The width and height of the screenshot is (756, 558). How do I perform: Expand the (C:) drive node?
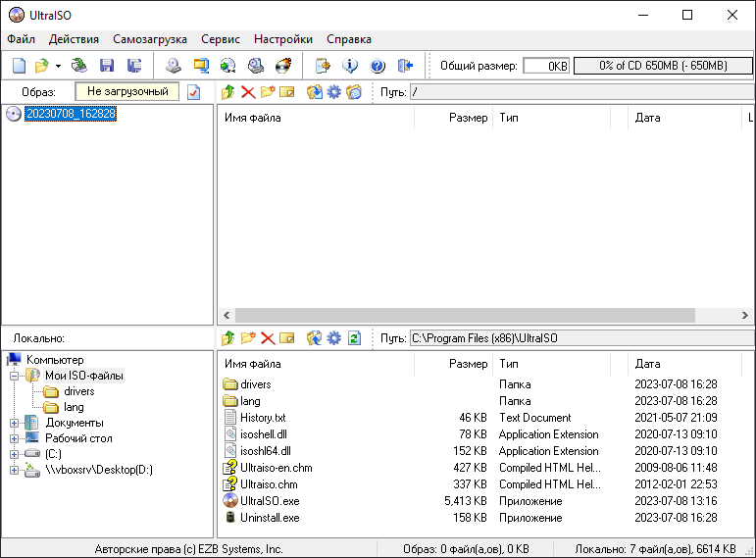pyautogui.click(x=15, y=454)
